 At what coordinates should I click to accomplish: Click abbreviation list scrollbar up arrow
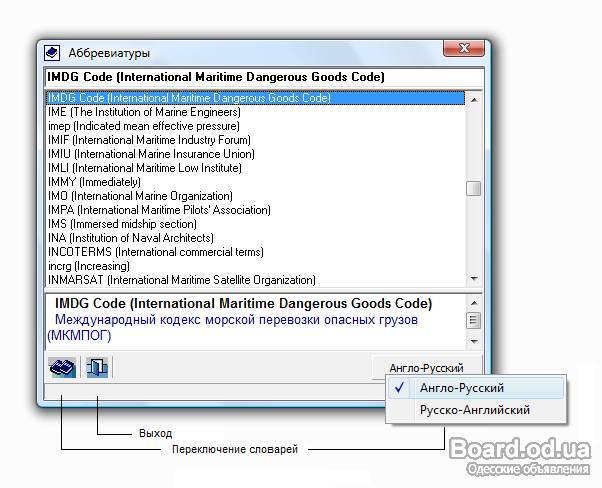474,99
